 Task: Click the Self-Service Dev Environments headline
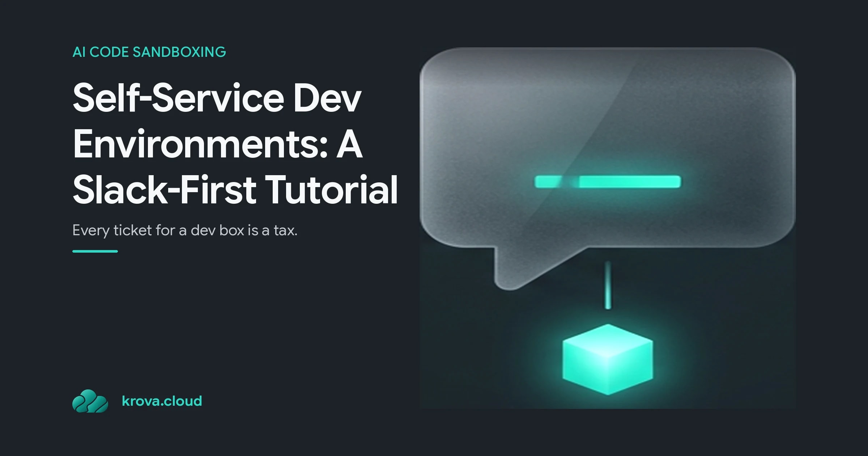pyautogui.click(x=235, y=143)
